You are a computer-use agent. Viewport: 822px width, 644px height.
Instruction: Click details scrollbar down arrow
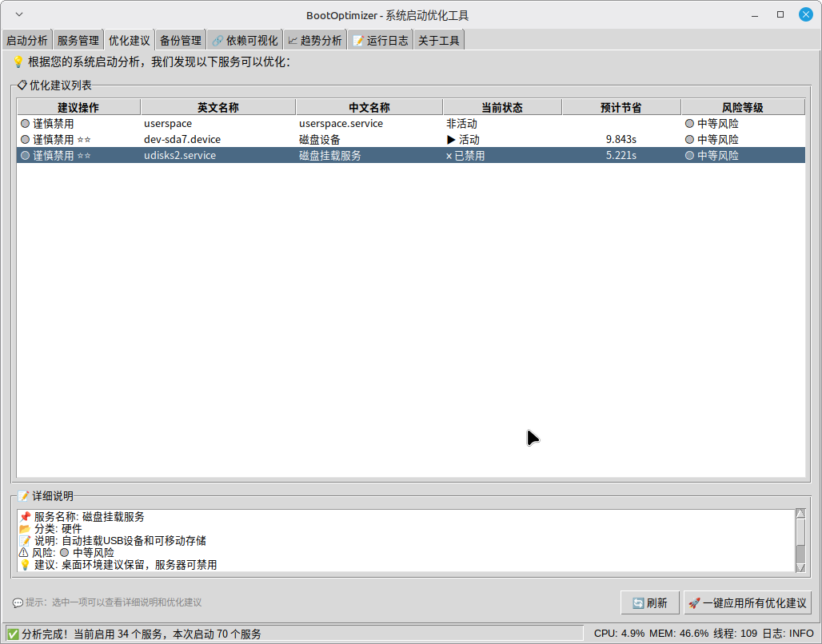pyautogui.click(x=800, y=567)
